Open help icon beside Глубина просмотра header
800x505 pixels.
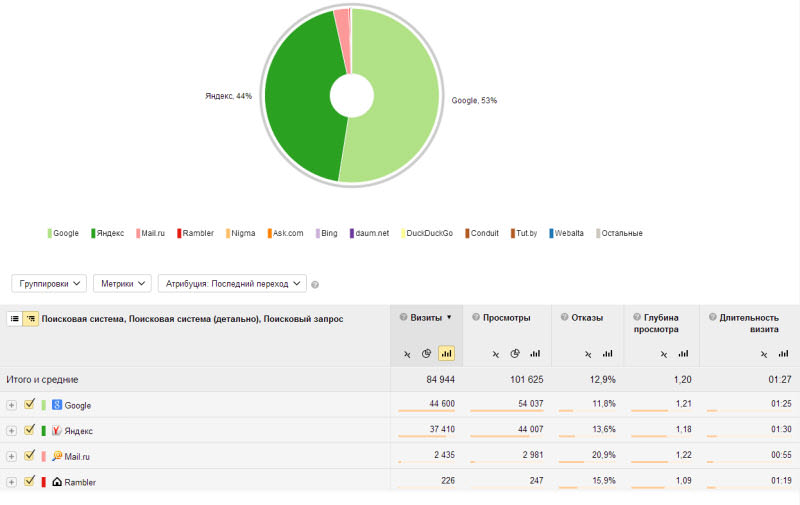(x=637, y=317)
